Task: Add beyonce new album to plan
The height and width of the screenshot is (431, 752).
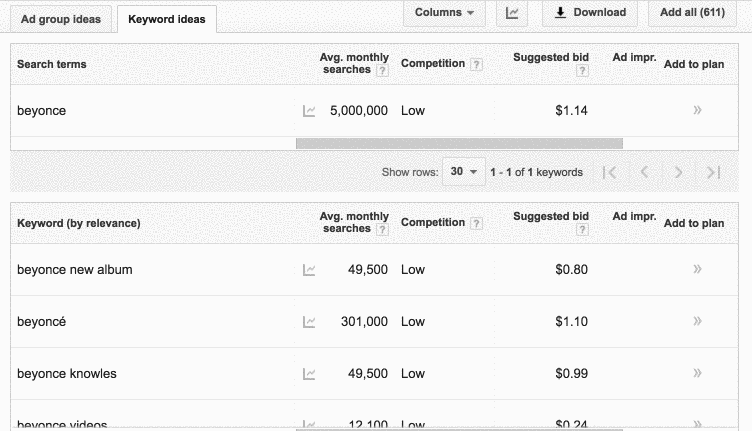Action: tap(697, 269)
